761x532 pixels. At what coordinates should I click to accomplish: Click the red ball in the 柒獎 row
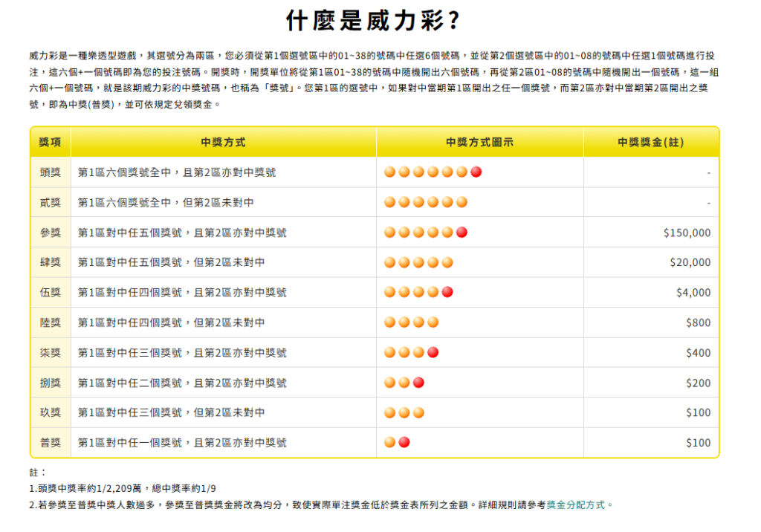[433, 352]
